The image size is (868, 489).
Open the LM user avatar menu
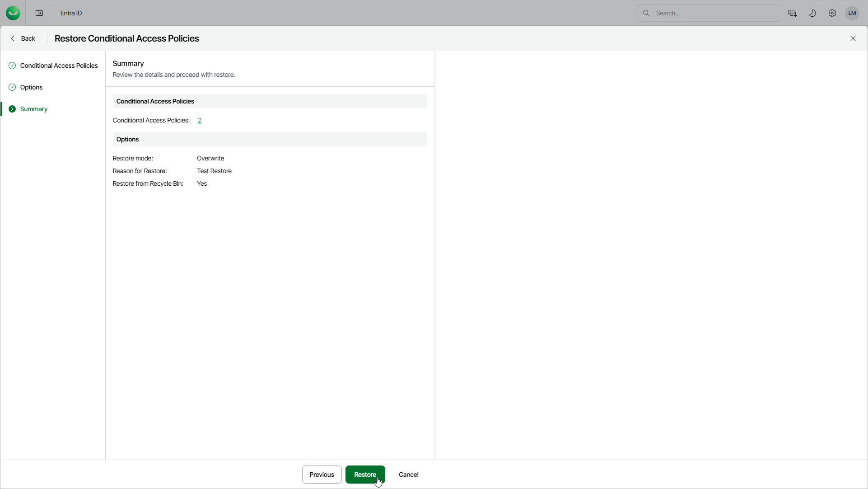pyautogui.click(x=852, y=13)
